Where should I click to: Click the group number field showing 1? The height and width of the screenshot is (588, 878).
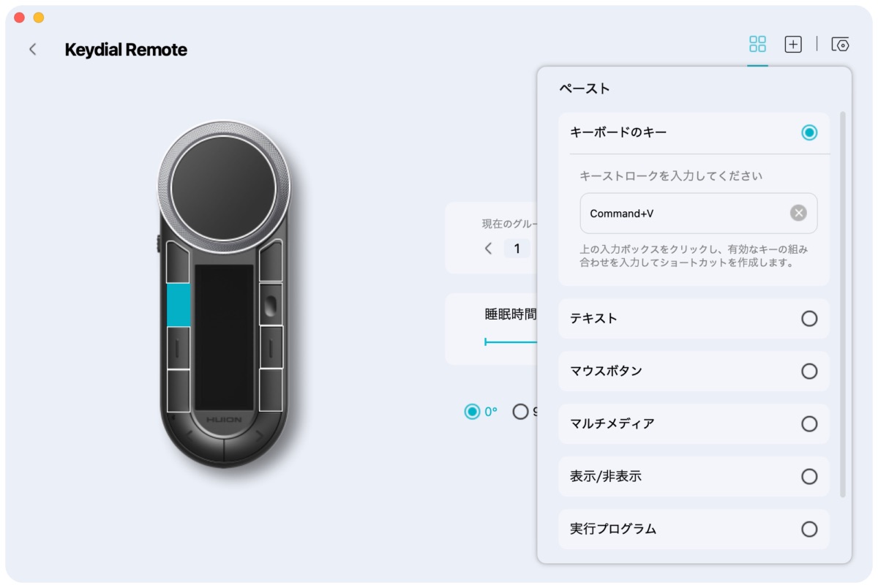pos(517,249)
